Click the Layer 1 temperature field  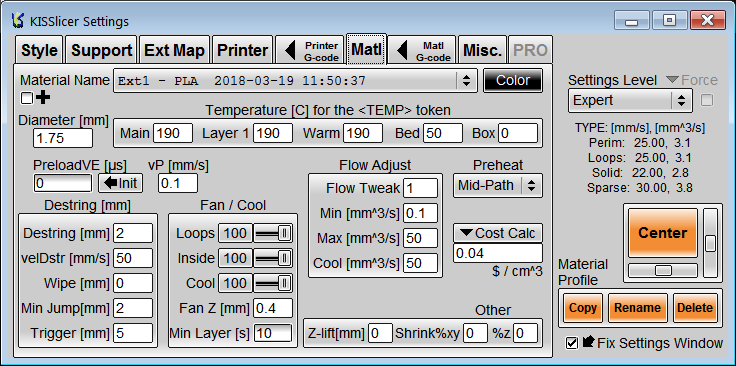click(273, 133)
